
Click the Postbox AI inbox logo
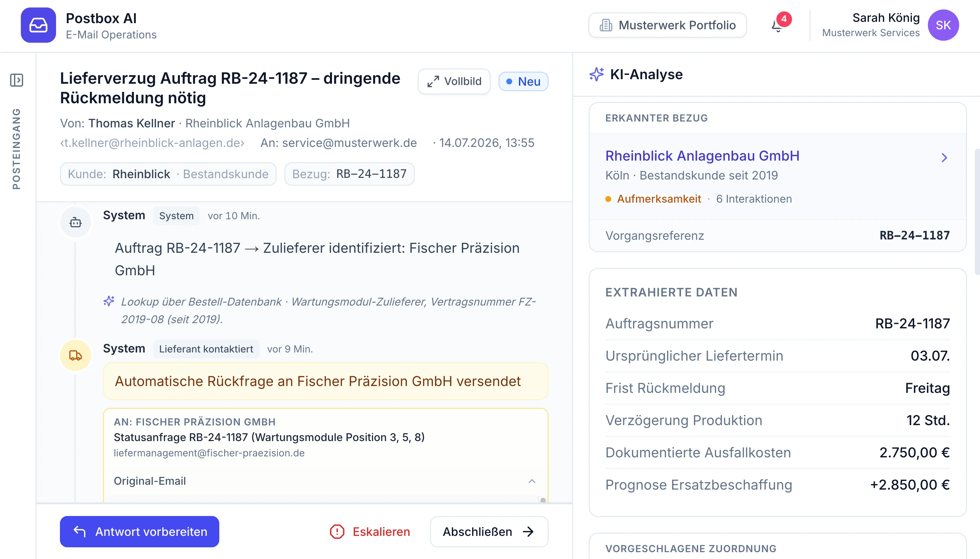38,25
